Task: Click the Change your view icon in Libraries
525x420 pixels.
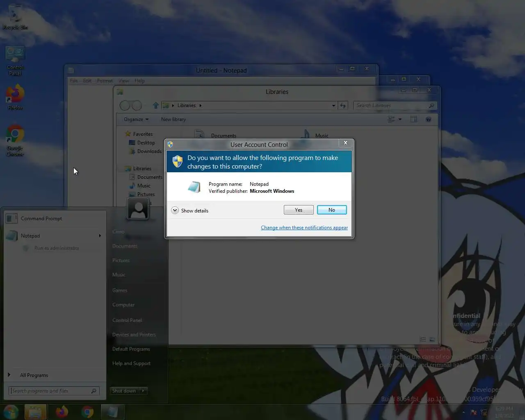Action: coord(391,119)
